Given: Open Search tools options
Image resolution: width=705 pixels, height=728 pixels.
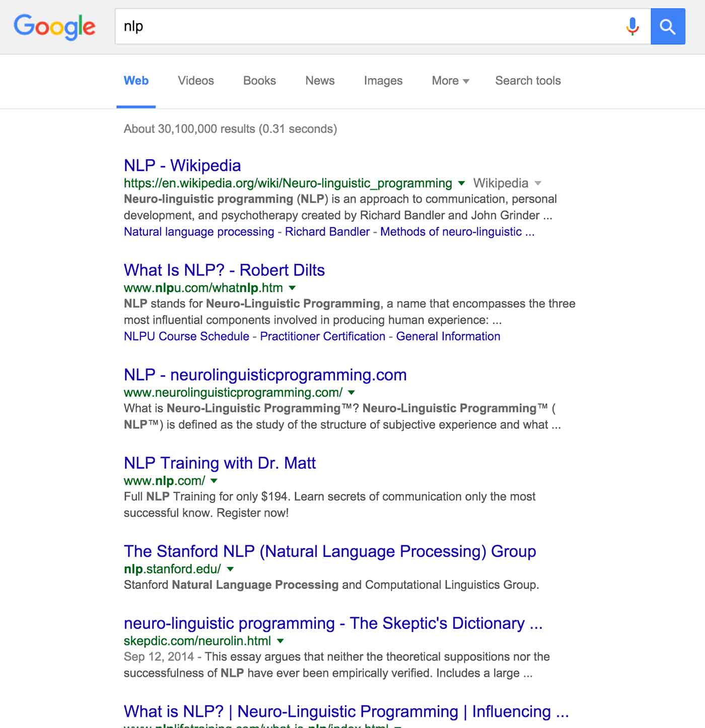Looking at the screenshot, I should [528, 81].
